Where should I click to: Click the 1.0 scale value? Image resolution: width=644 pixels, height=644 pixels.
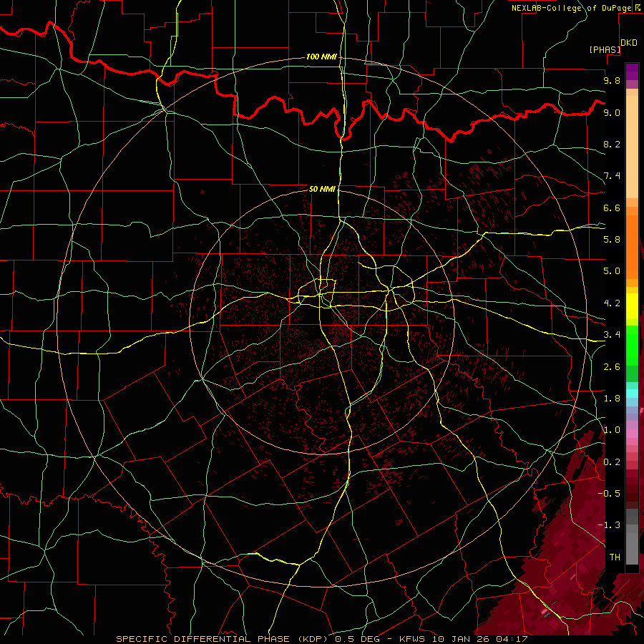pyautogui.click(x=612, y=430)
